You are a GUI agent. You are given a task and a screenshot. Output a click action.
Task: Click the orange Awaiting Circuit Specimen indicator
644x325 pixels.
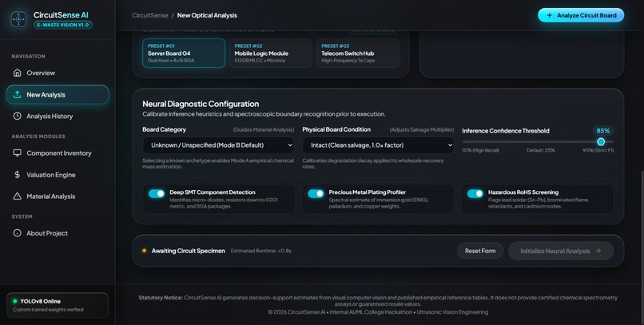pos(144,251)
